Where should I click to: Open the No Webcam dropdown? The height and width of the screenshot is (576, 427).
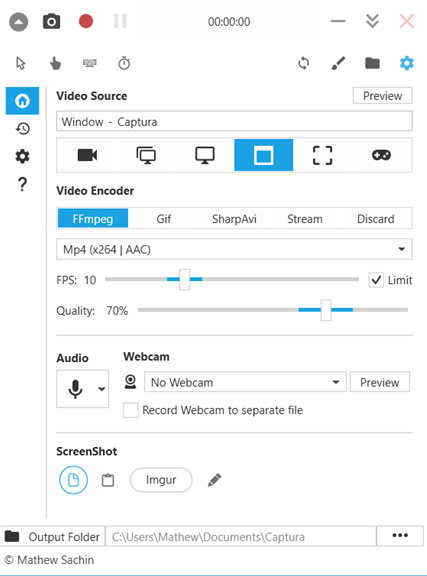245,382
